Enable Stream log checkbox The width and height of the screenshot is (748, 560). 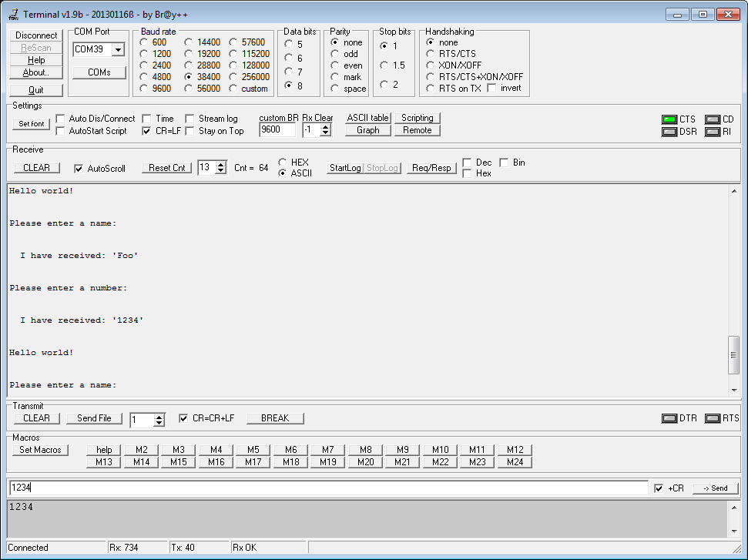190,119
